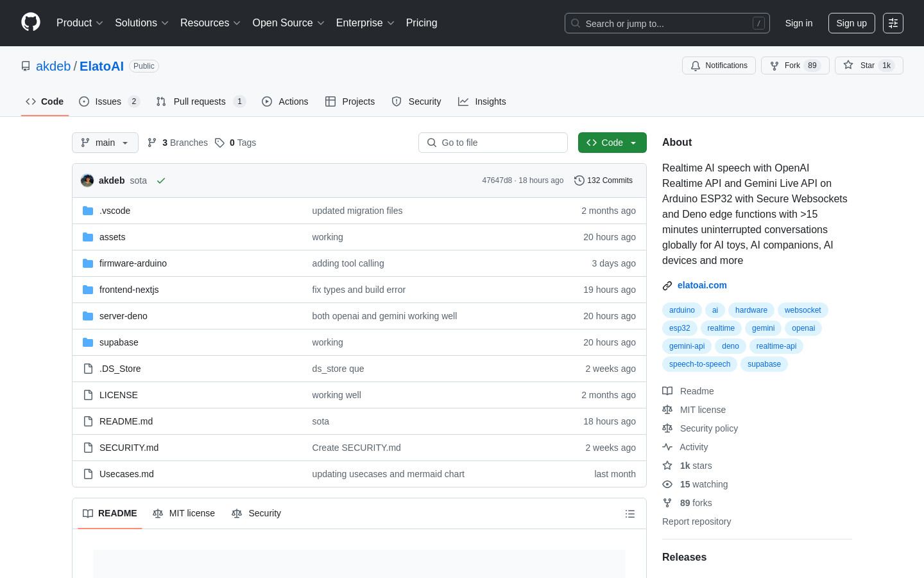Screen dimensions: 924x578
Task: Open commit 47647d8 hash link
Action: (x=497, y=180)
